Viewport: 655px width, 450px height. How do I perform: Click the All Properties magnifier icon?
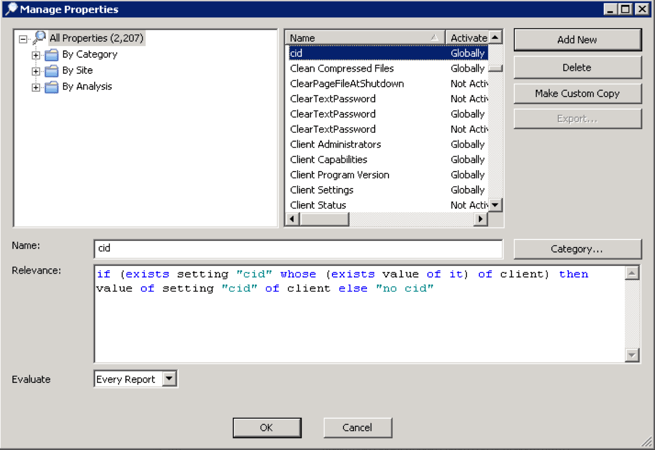pyautogui.click(x=39, y=38)
